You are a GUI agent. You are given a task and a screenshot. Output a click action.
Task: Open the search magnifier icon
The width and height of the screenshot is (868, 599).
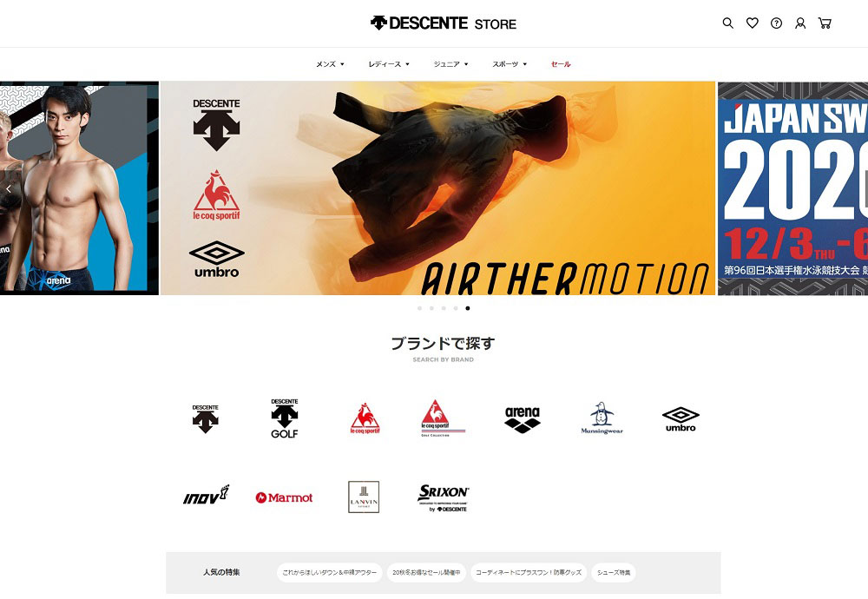(x=728, y=23)
